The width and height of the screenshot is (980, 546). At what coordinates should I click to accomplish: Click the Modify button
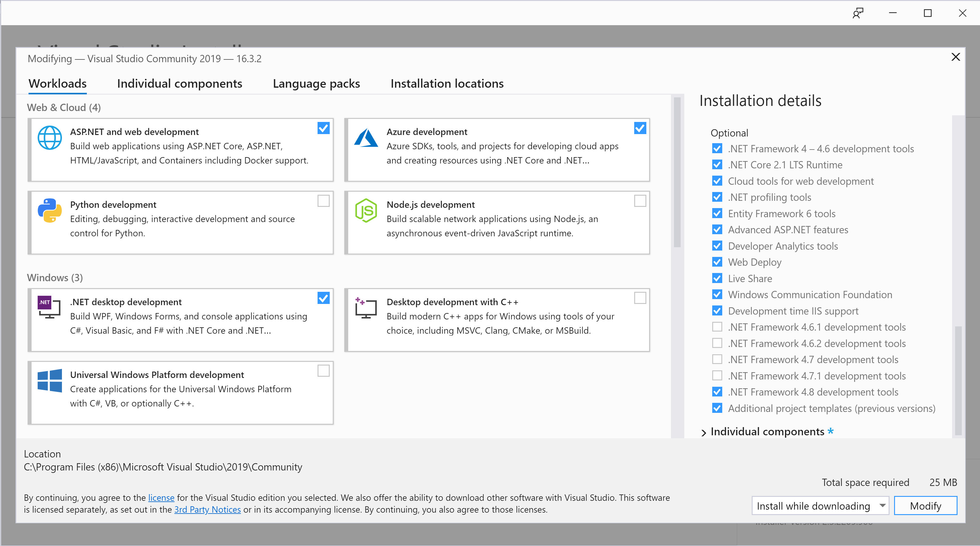click(x=925, y=506)
